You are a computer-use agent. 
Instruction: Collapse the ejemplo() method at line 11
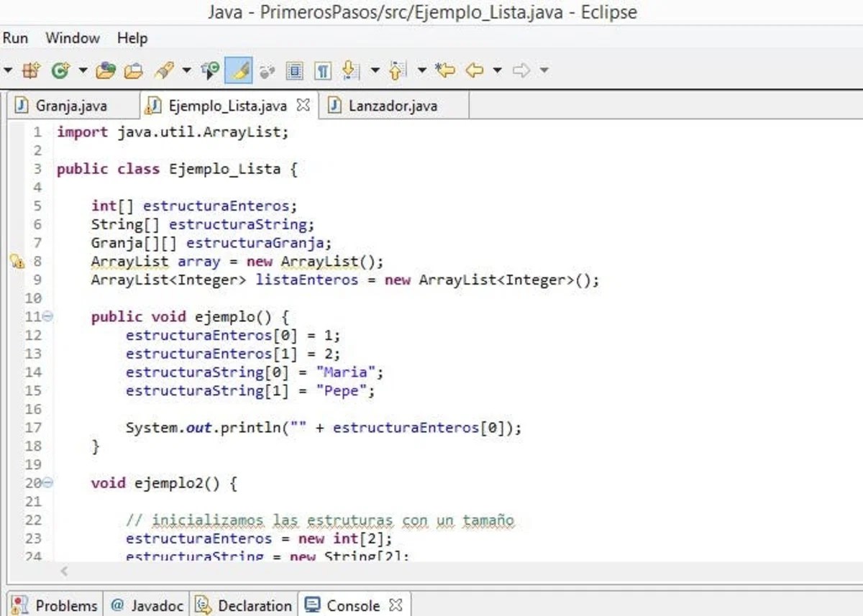[x=47, y=316]
